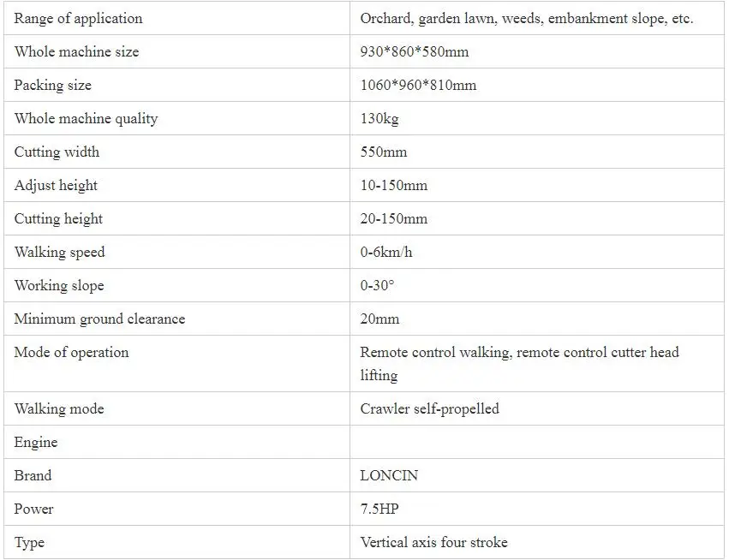Viewport: 729px width, 560px height.
Task: Select the 20-150mm cutting height value
Action: click(x=393, y=218)
